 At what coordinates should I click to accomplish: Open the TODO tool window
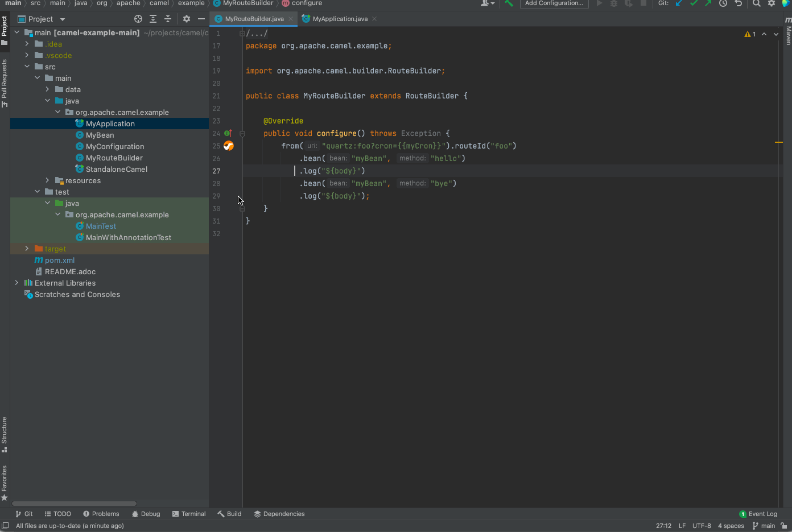click(58, 514)
